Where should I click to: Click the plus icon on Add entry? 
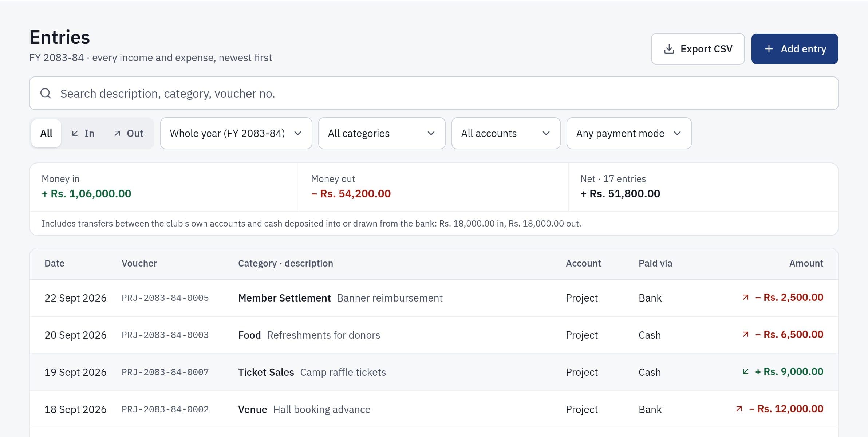point(769,49)
